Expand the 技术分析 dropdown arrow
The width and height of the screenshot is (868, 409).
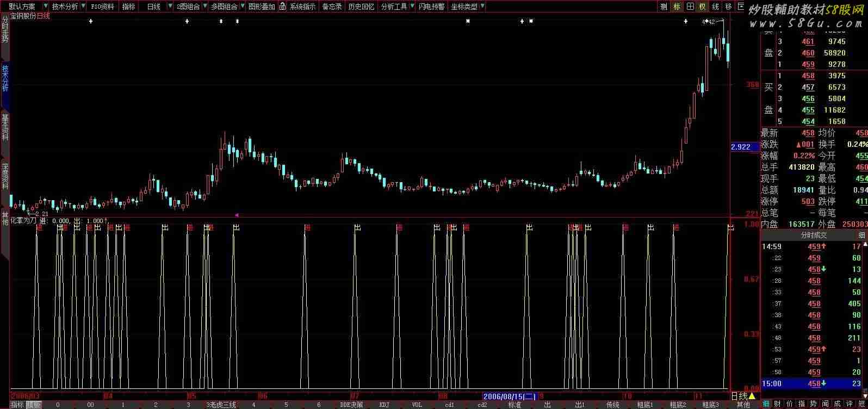click(x=83, y=7)
